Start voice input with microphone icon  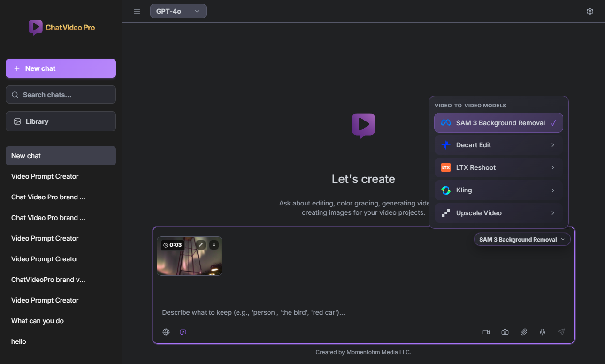(543, 332)
